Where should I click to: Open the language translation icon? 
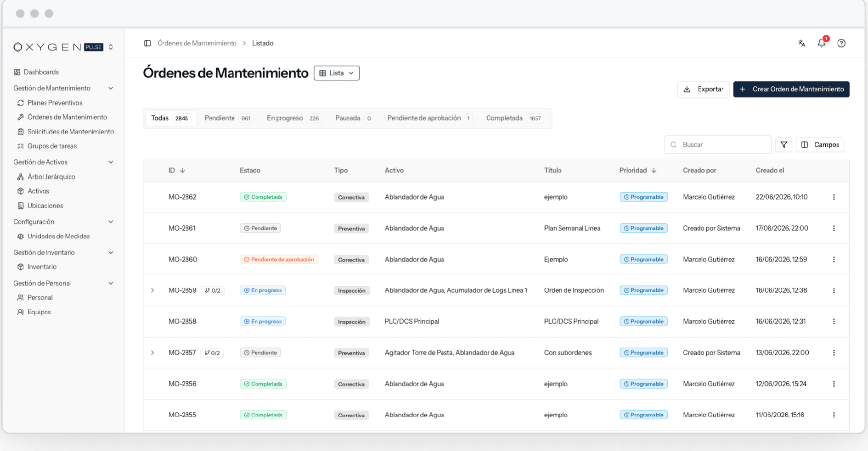[x=802, y=43]
